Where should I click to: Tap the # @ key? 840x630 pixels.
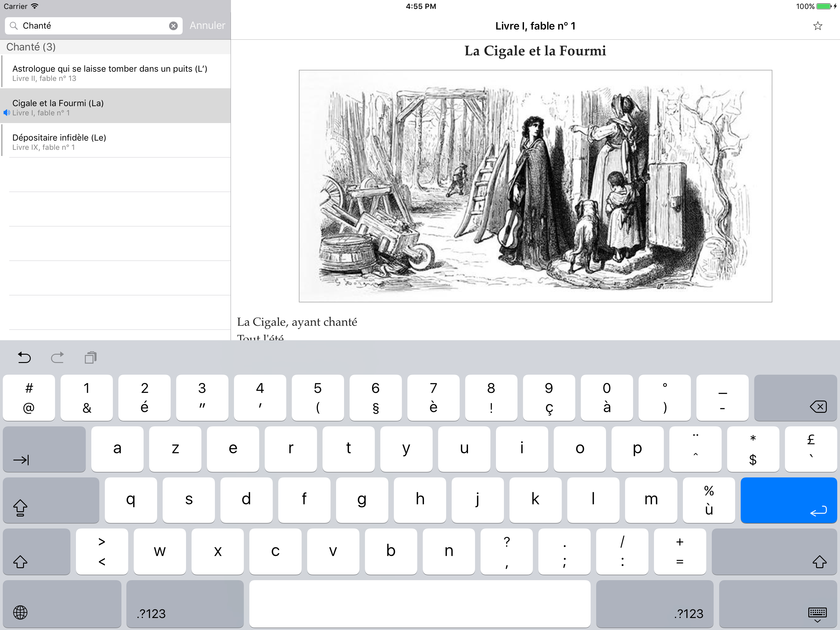(x=29, y=398)
